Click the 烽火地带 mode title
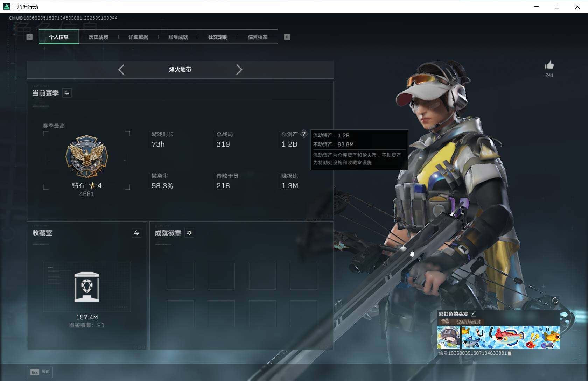The width and height of the screenshot is (588, 381). coord(180,70)
